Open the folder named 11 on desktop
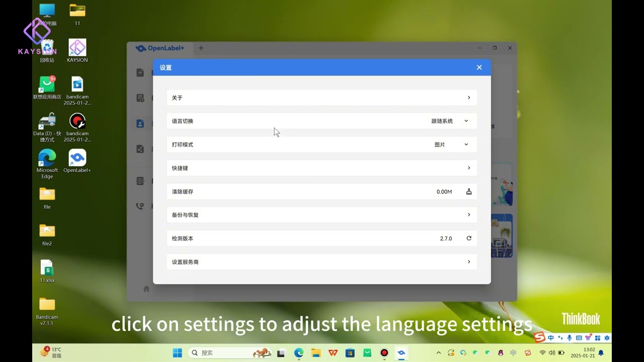 pyautogui.click(x=77, y=14)
